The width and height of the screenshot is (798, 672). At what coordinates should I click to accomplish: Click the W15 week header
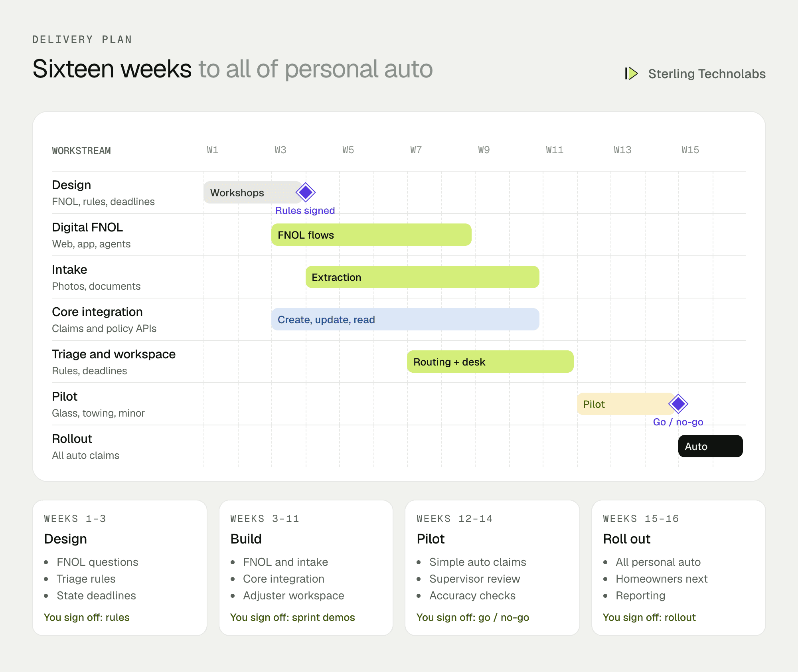click(691, 150)
